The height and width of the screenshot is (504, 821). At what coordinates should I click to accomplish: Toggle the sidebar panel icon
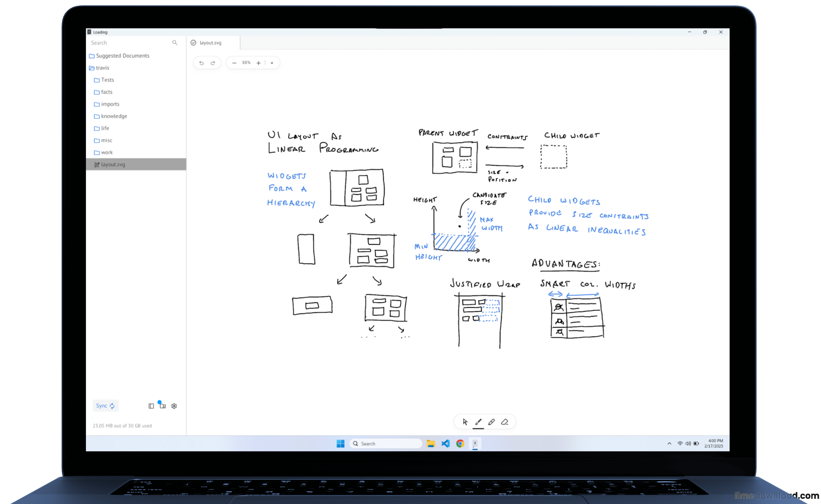click(151, 406)
